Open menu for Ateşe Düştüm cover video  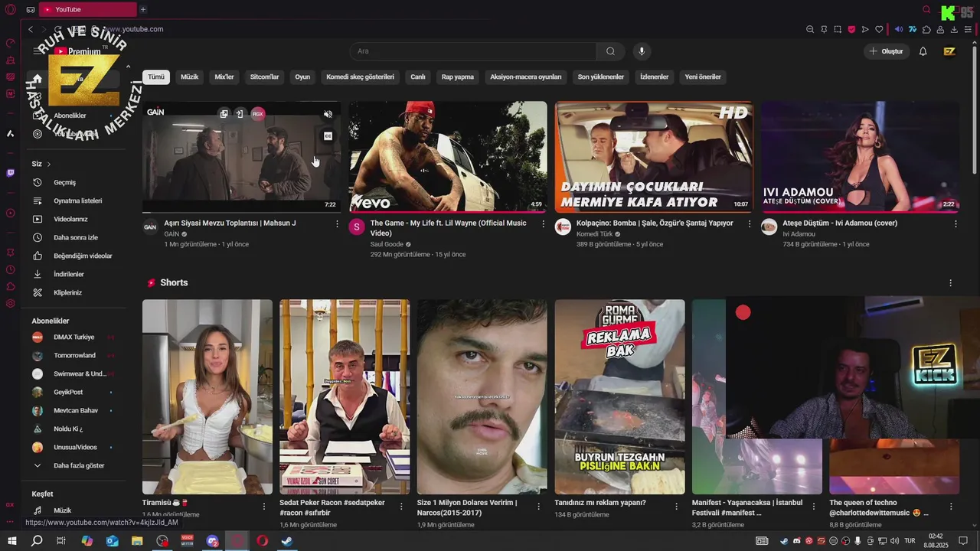[955, 223]
